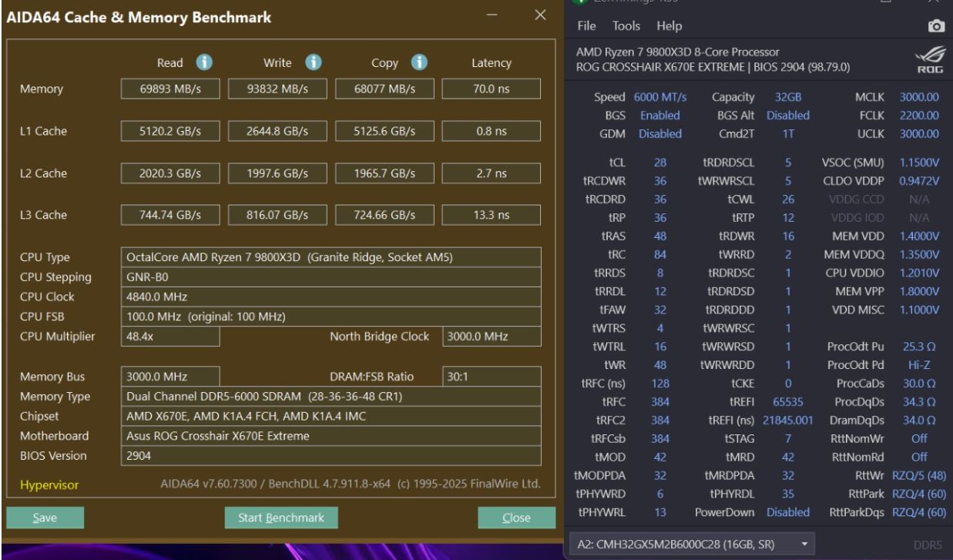Click the Speed value 6000 MT/s
This screenshot has height=560, width=953.
[x=660, y=98]
